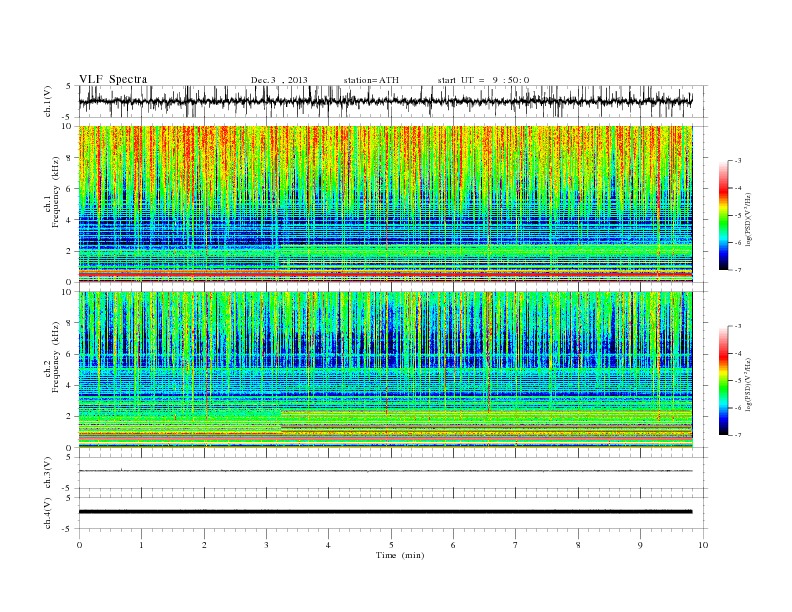Select the 'Dec.3 , 2013' date label
Screen dimensions: 792x612
pyautogui.click(x=279, y=80)
